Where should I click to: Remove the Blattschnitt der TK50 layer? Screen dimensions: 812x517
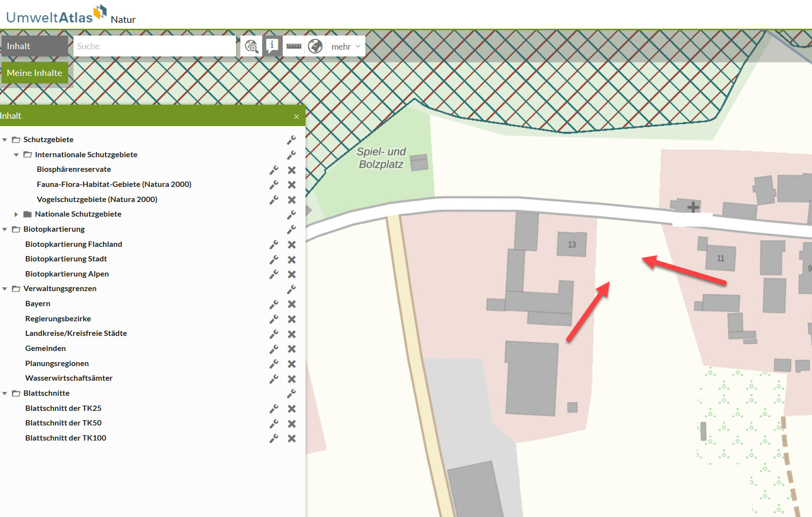click(x=291, y=424)
